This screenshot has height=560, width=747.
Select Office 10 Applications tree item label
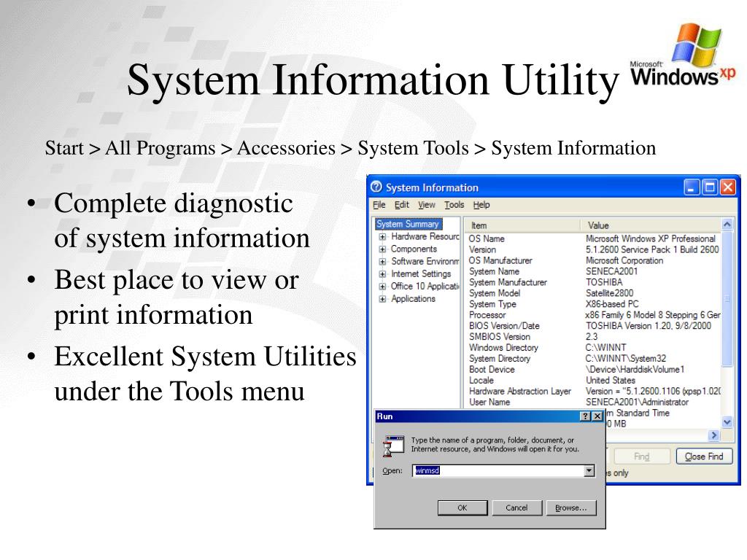pyautogui.click(x=425, y=286)
